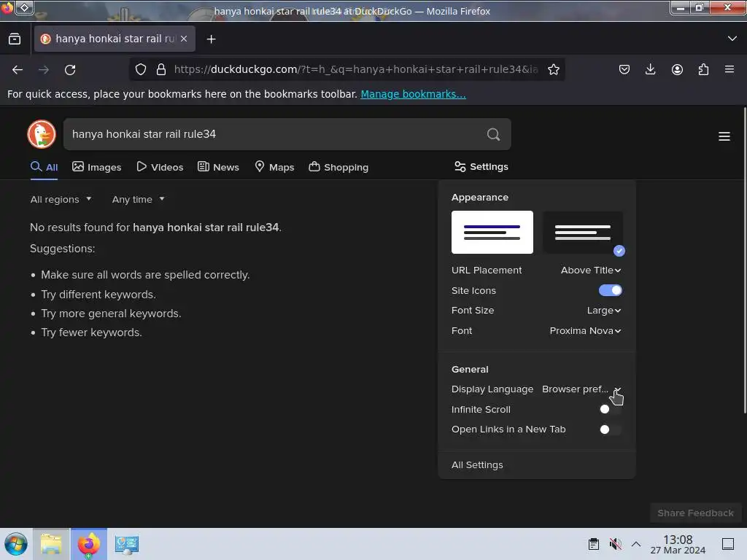Open Display Language dropdown

[581, 389]
